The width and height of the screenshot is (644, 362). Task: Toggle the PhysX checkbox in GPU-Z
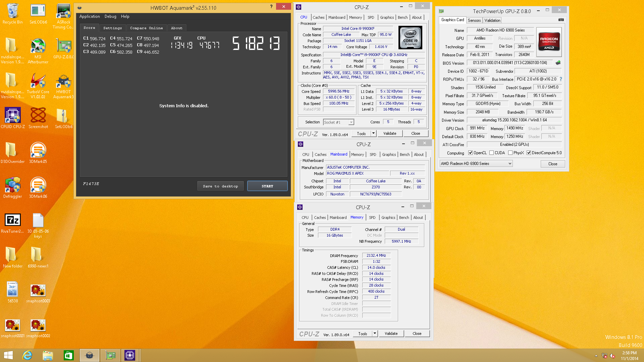click(510, 153)
